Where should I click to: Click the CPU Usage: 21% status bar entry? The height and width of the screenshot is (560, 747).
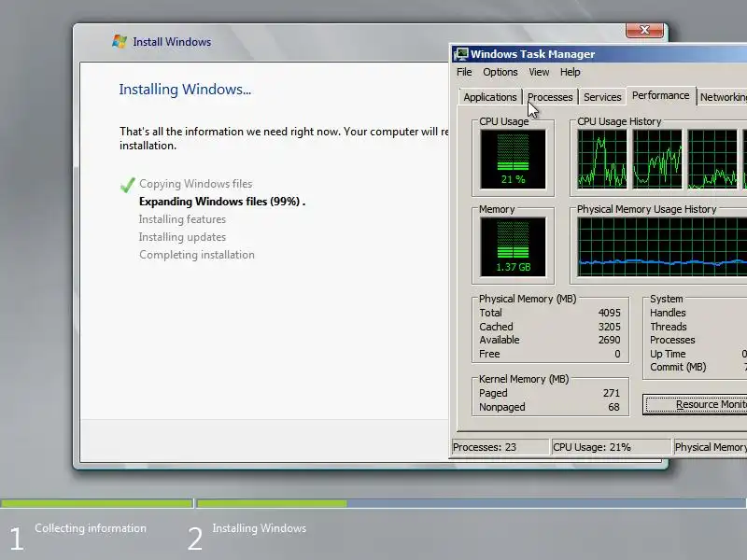point(612,447)
